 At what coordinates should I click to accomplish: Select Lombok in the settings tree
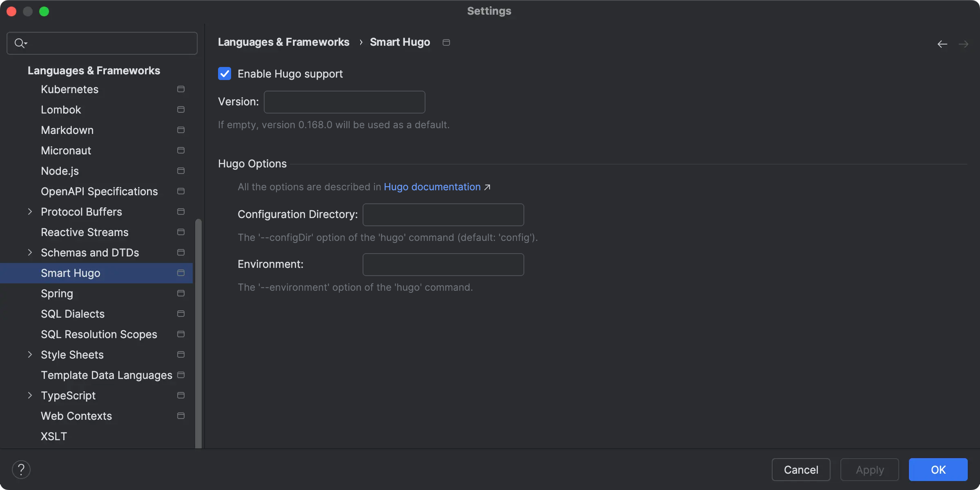[96, 109]
